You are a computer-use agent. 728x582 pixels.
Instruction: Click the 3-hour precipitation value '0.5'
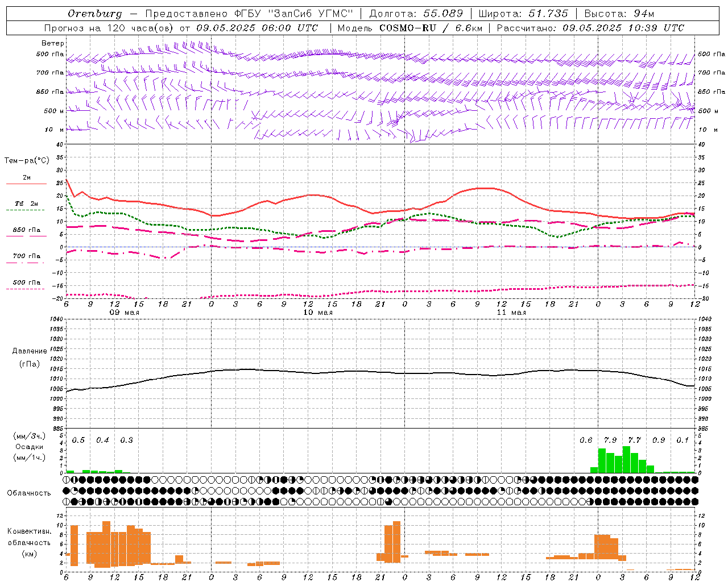click(x=78, y=440)
